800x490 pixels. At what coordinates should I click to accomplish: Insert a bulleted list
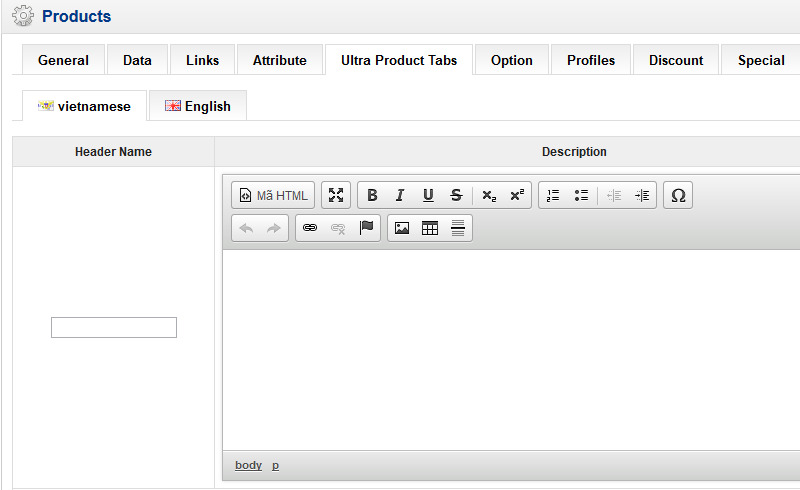coord(581,195)
